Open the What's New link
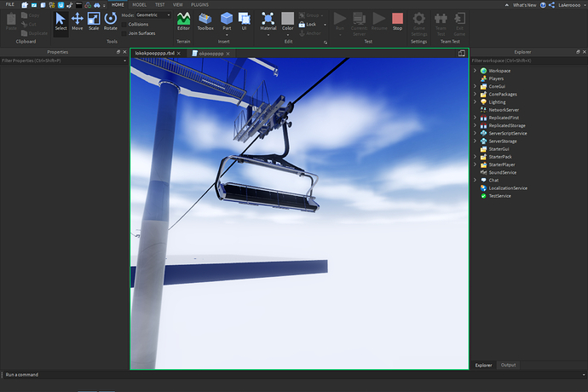The height and width of the screenshot is (392, 588). click(x=525, y=5)
